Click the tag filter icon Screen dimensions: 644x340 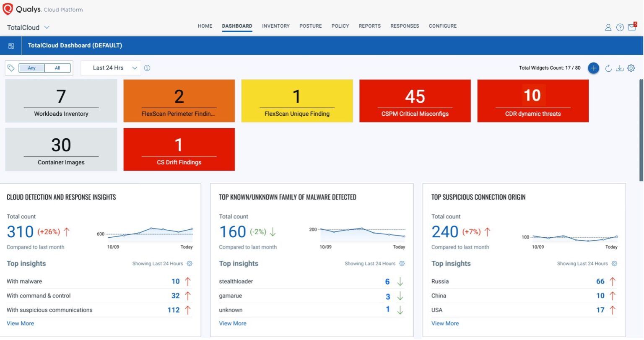(11, 67)
